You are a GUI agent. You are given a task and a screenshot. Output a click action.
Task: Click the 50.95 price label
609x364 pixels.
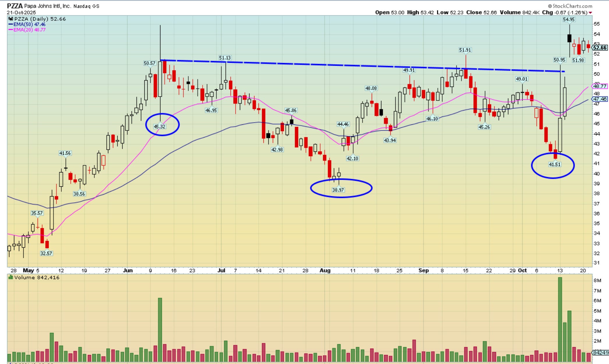pyautogui.click(x=560, y=60)
